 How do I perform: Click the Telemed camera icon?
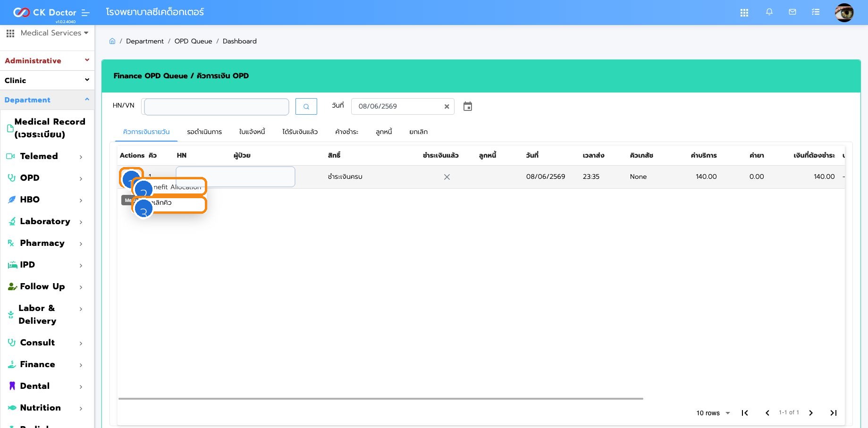click(x=10, y=156)
